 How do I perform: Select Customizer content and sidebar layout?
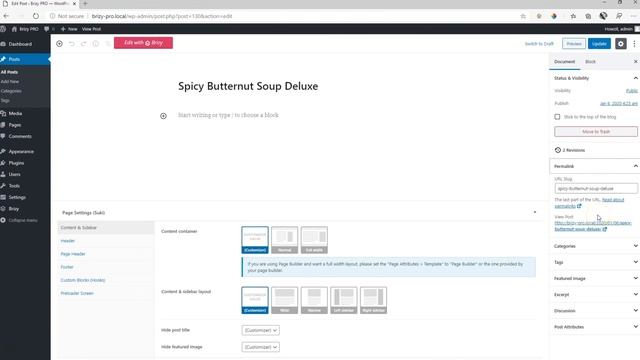point(255,300)
